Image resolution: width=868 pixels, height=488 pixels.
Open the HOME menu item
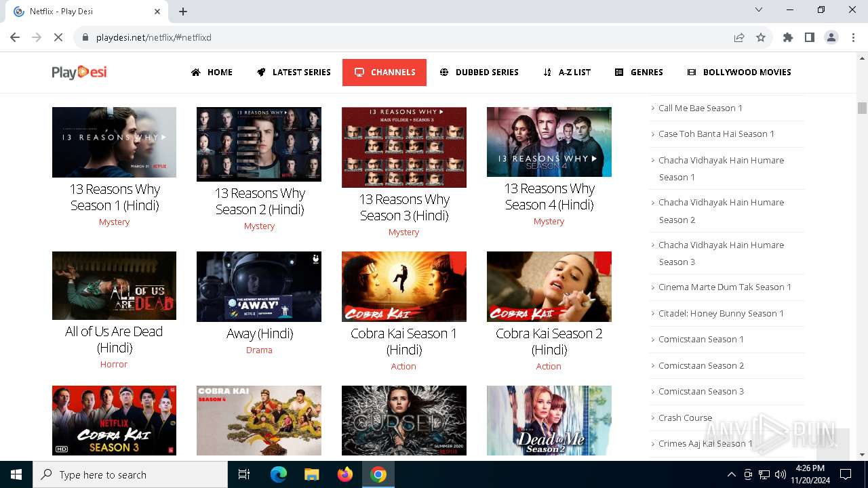coord(212,72)
